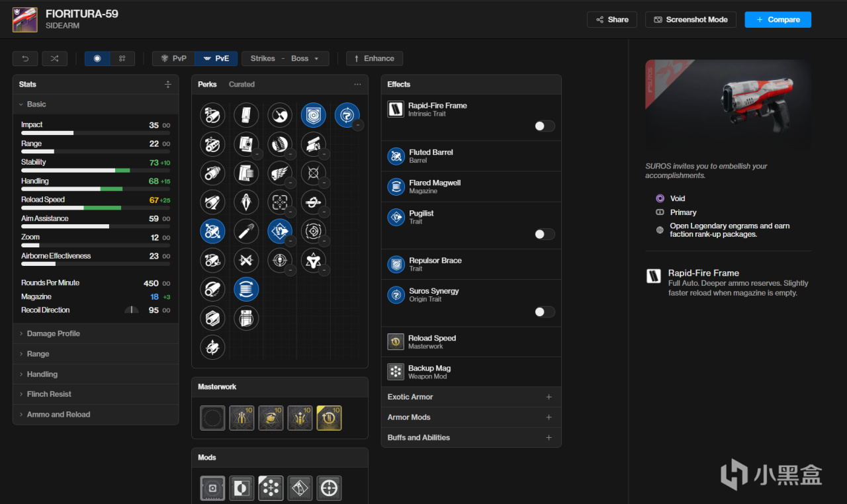Select the diamond-shaped mod icon
The image size is (847, 504).
click(x=300, y=488)
